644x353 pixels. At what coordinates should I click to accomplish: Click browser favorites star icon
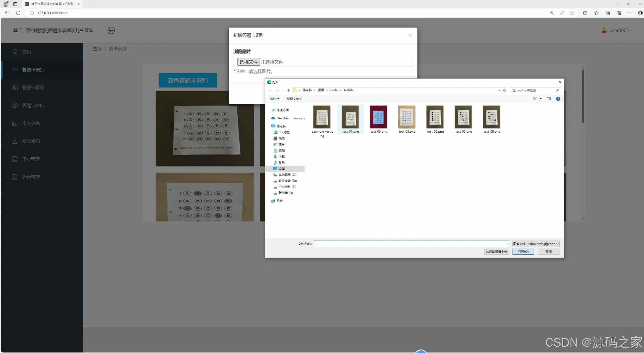point(572,13)
